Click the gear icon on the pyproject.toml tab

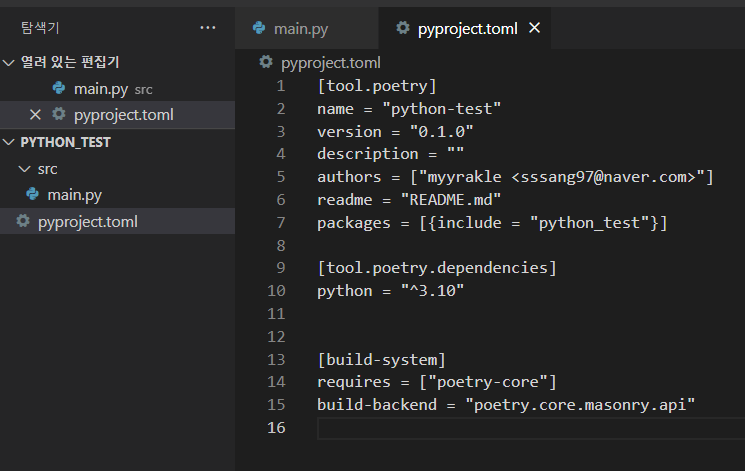(x=402, y=29)
